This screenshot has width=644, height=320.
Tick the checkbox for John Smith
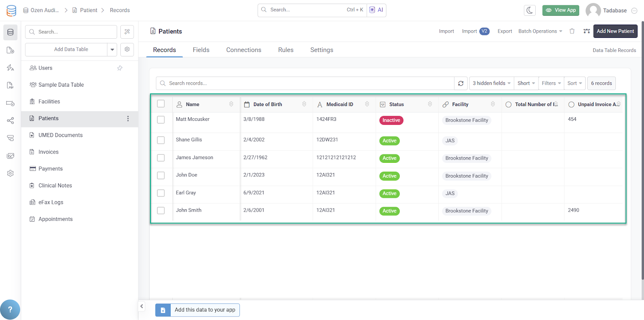pyautogui.click(x=161, y=210)
